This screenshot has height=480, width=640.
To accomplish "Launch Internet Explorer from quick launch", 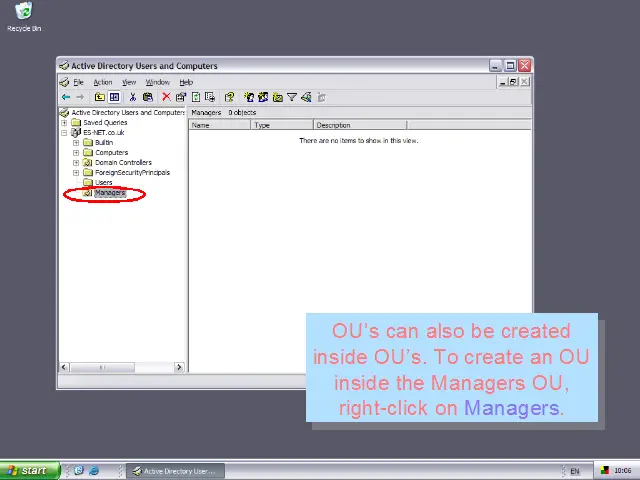I will pyautogui.click(x=94, y=471).
